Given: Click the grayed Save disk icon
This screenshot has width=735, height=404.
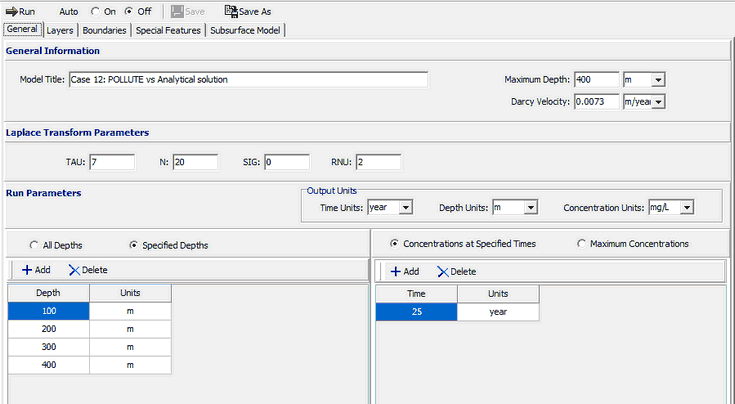Looking at the screenshot, I should coord(177,11).
